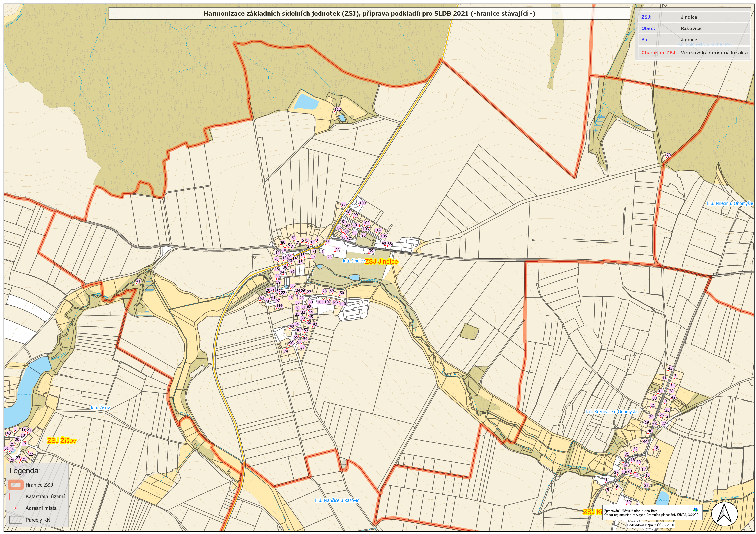Click the north arrow compass icon
This screenshot has height=534, width=756.
(x=724, y=514)
